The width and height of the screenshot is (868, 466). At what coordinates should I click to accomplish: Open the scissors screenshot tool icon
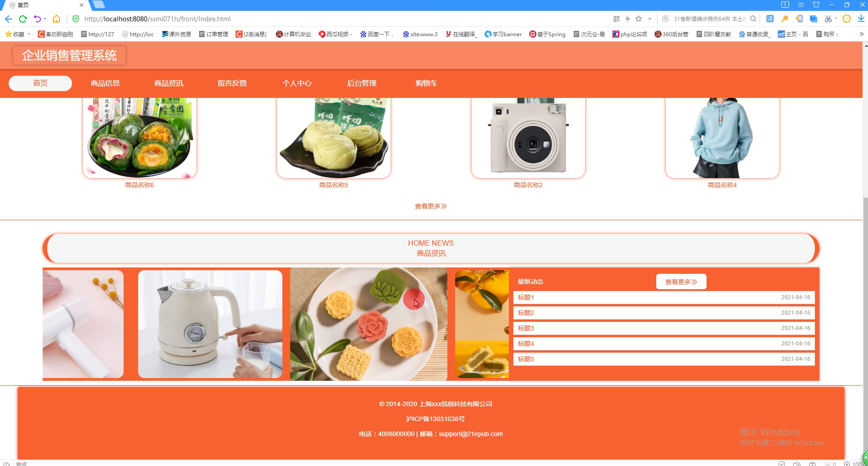point(828,19)
